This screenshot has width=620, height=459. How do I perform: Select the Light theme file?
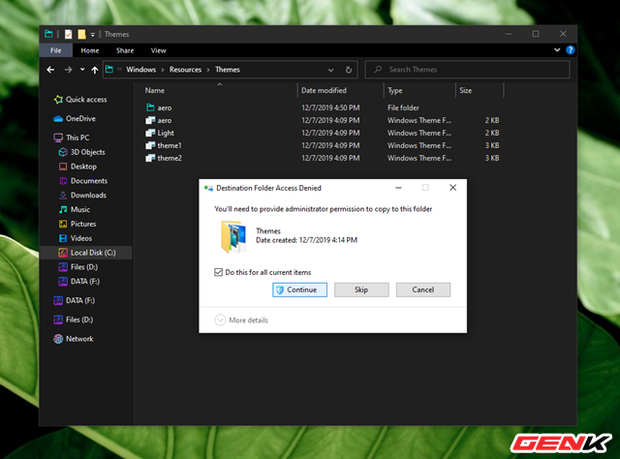click(x=165, y=133)
